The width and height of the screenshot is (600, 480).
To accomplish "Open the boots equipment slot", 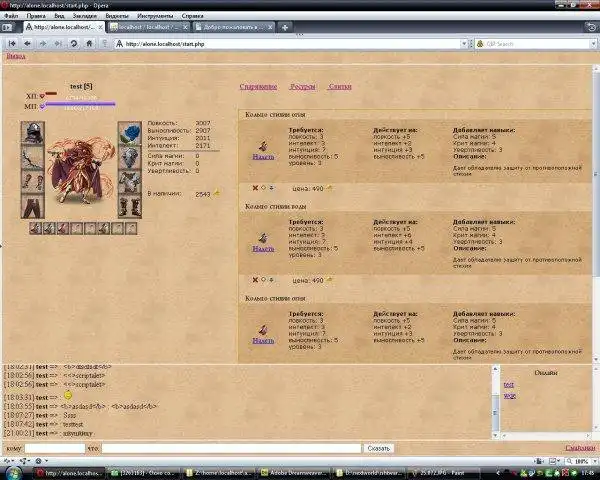I will coord(130,207).
